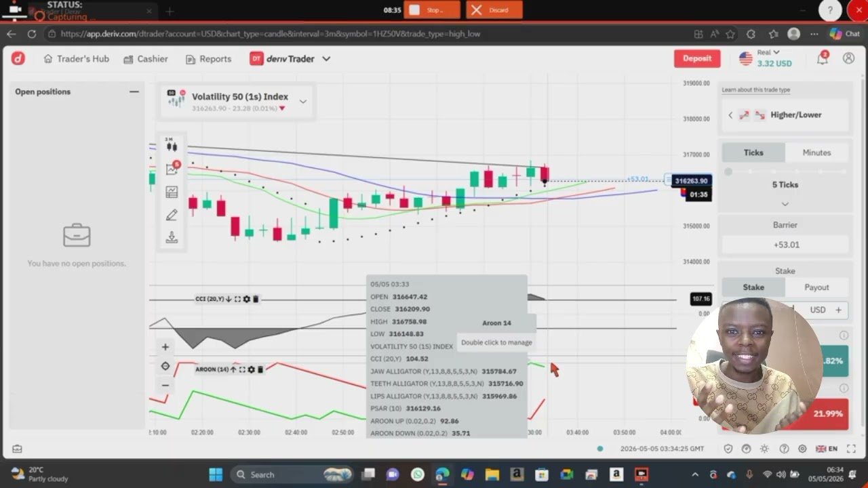Click the red Deposit button
868x488 pixels.
tap(697, 58)
